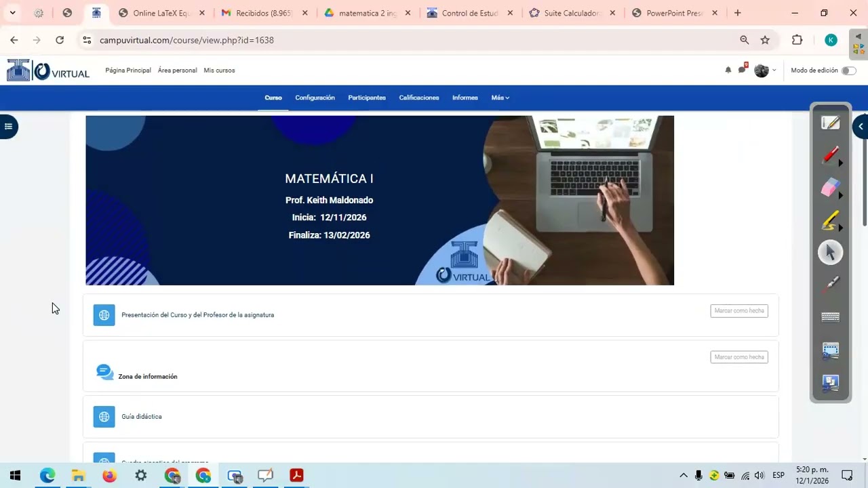Go back to previous page

(14, 40)
